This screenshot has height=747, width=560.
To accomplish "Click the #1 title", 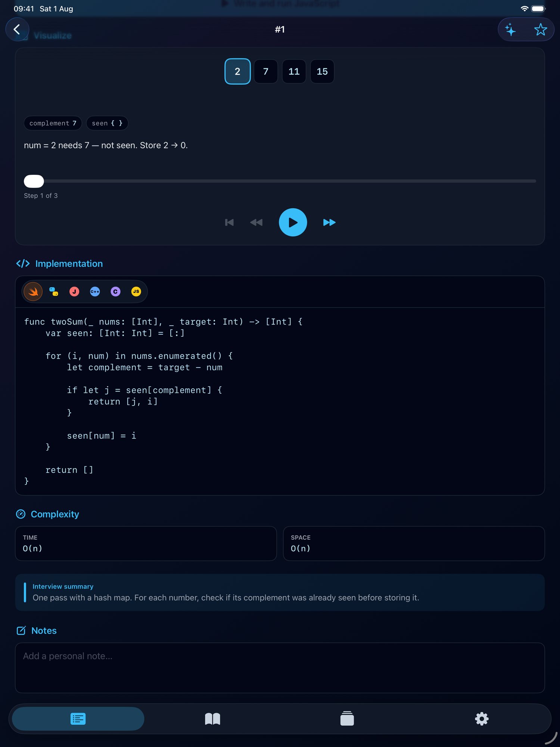I will pos(280,30).
